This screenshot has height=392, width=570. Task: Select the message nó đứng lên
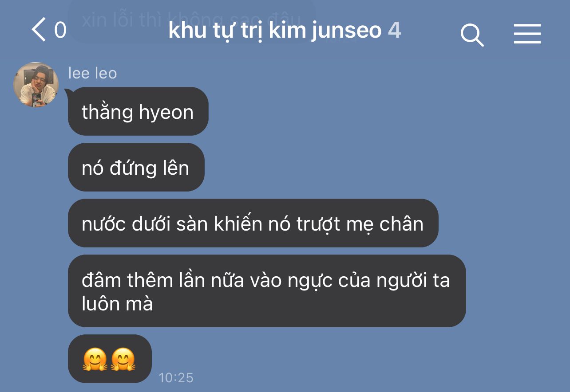coord(136,167)
